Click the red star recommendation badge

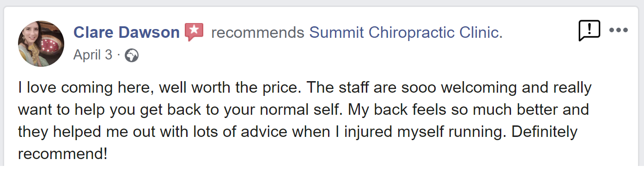pos(194,32)
